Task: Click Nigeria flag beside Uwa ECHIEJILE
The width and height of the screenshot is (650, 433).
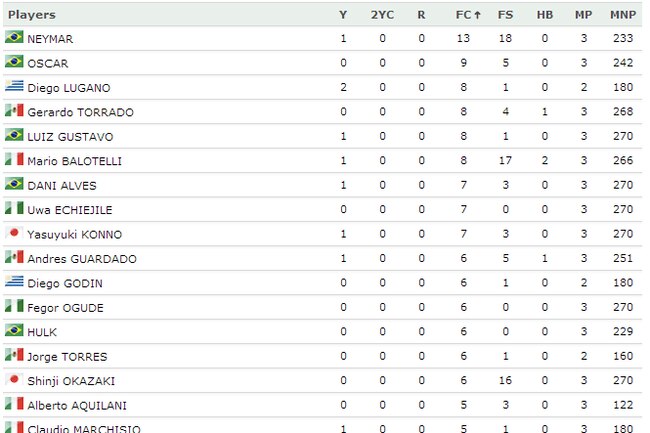Action: pyautogui.click(x=14, y=208)
